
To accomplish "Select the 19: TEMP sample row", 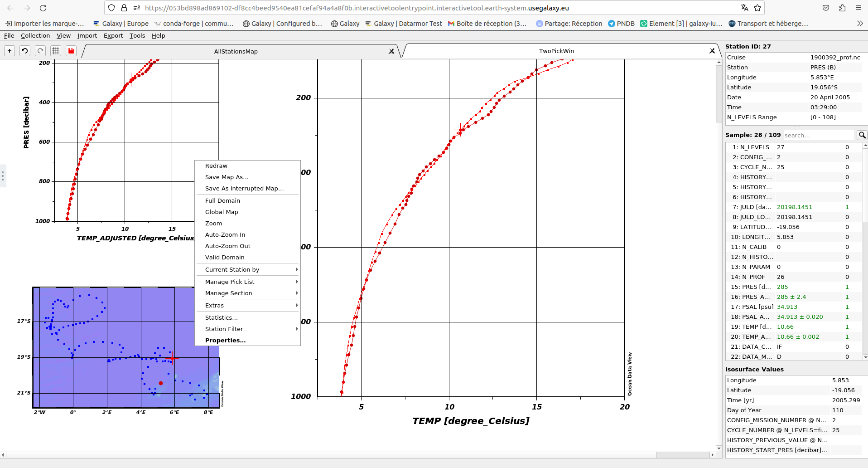I will pyautogui.click(x=793, y=327).
